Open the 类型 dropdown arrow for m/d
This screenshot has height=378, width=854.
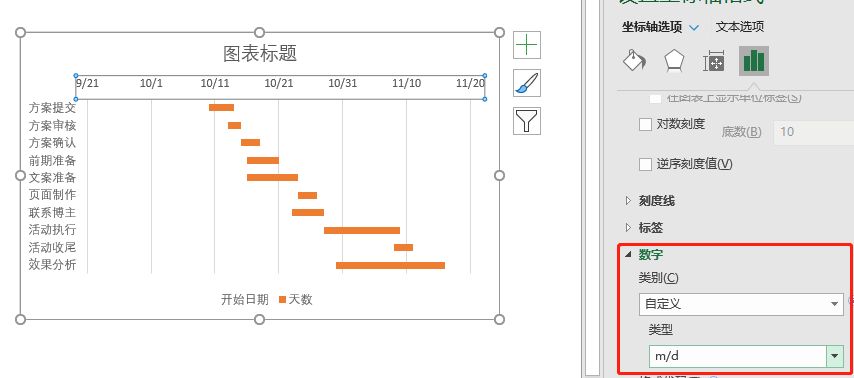834,357
